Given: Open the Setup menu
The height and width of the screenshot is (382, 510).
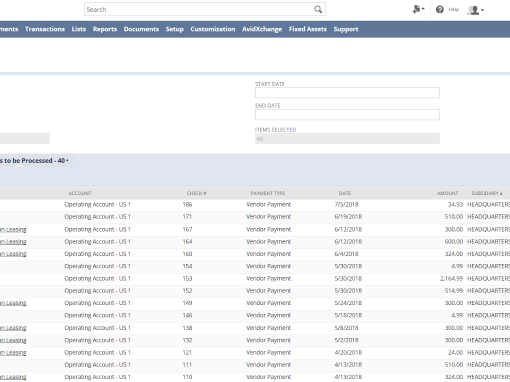Looking at the screenshot, I should 175,29.
